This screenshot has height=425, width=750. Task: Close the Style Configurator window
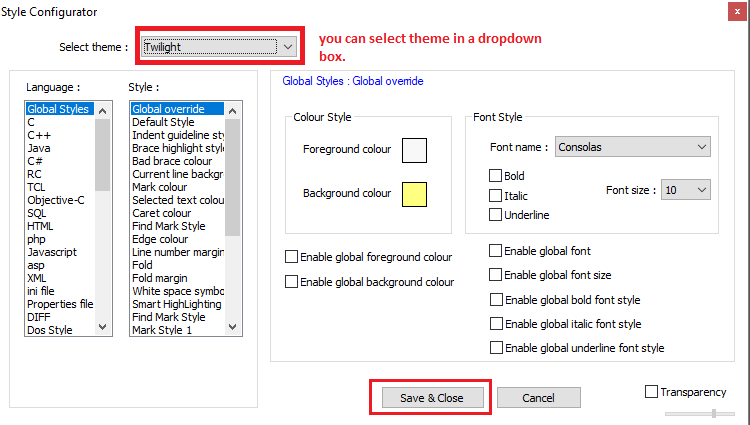737,11
